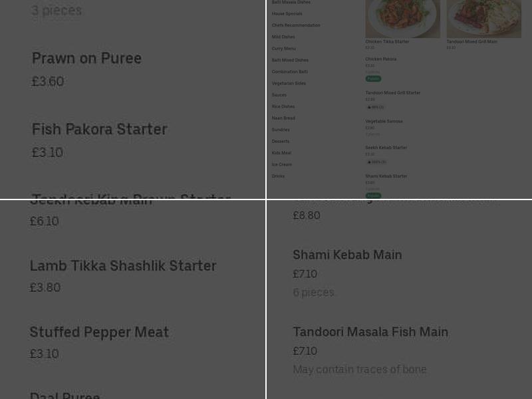
Task: Open the Tandoori Mixed Grill Main photo
Action: 483,19
